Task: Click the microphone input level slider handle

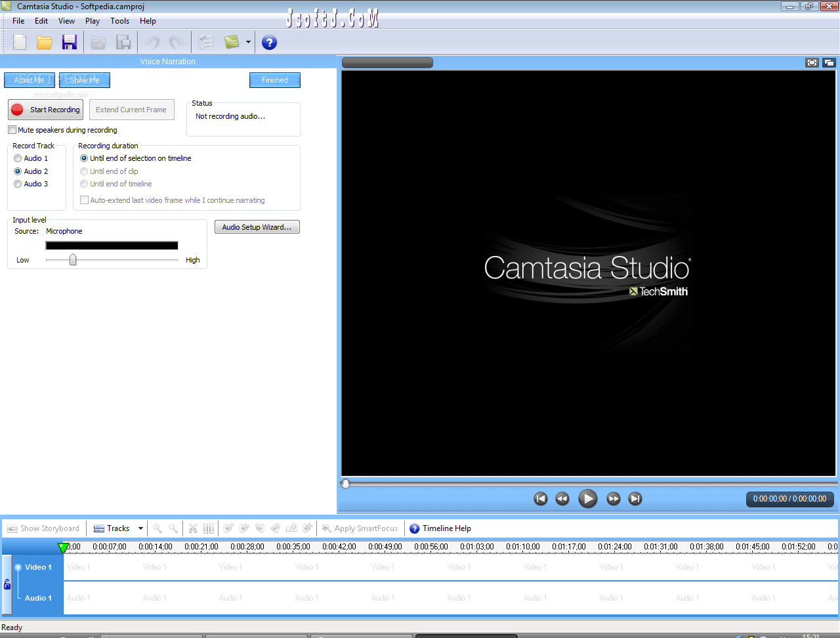Action: 73,260
